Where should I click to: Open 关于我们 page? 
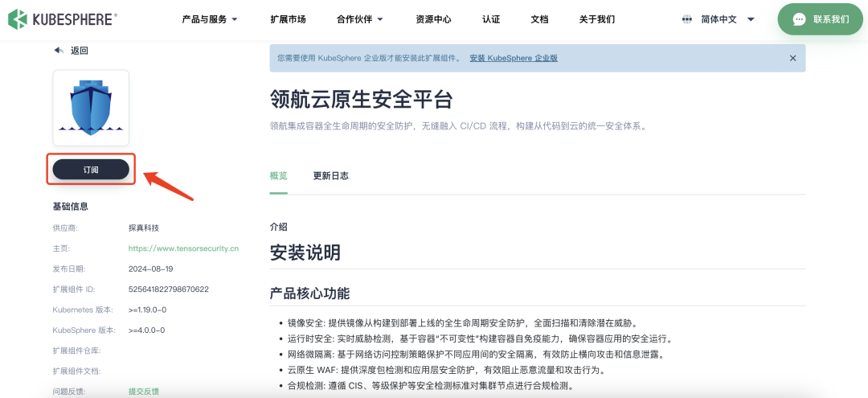pos(596,19)
